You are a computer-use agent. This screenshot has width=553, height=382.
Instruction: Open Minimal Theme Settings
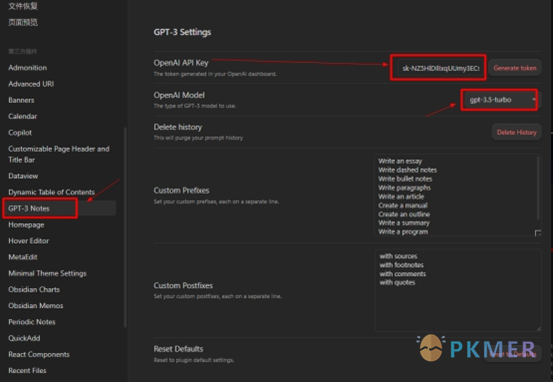tap(47, 273)
